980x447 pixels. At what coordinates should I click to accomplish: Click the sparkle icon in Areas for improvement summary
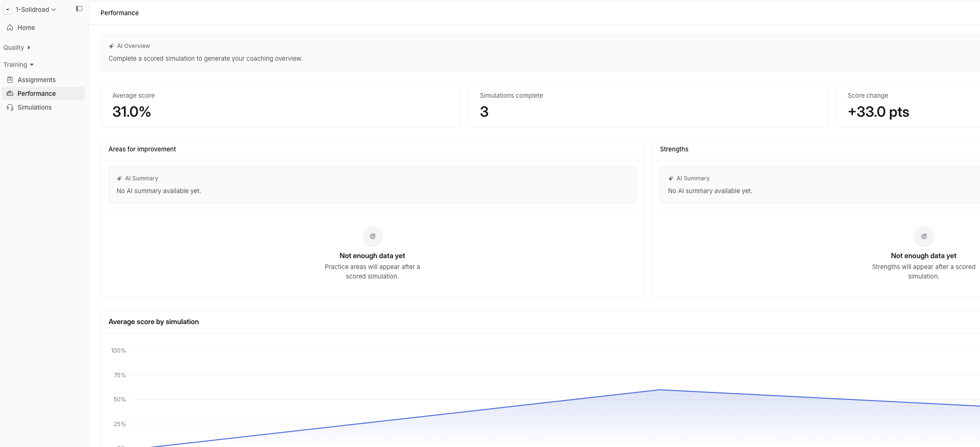coord(119,178)
